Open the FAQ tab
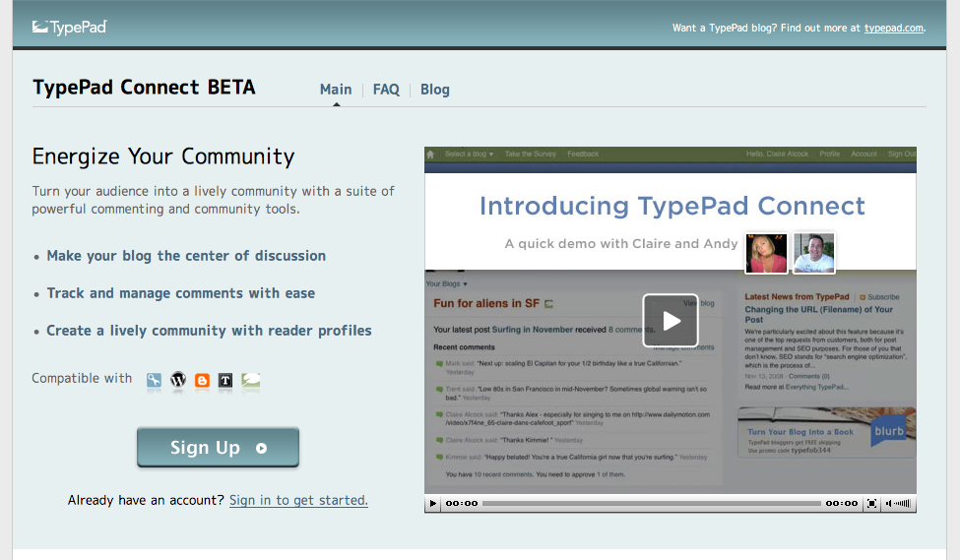960x560 pixels. pyautogui.click(x=386, y=90)
